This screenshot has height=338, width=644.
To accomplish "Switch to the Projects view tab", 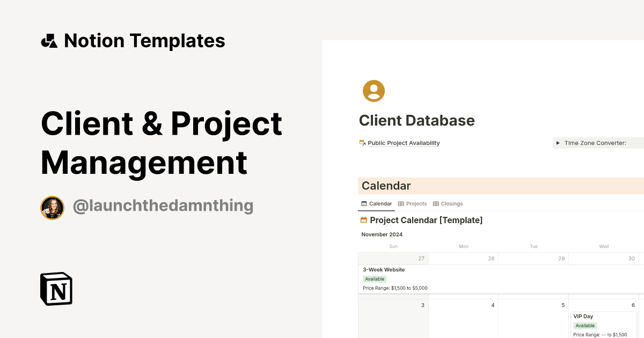I will (416, 203).
